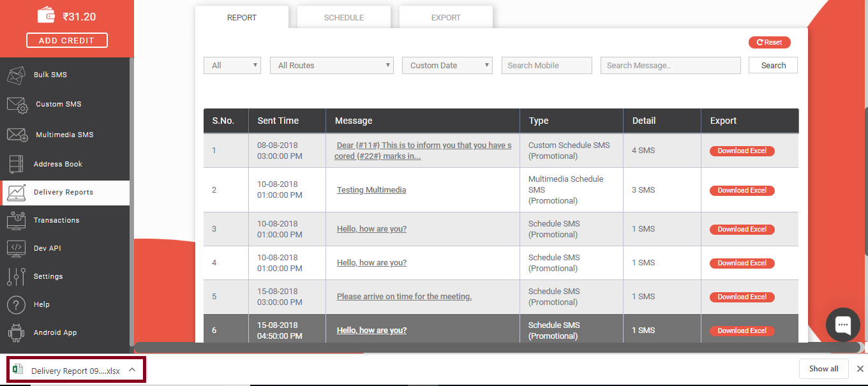Image resolution: width=868 pixels, height=386 pixels.
Task: Open Custom SMS via its gear-envelope icon
Action: (17, 105)
